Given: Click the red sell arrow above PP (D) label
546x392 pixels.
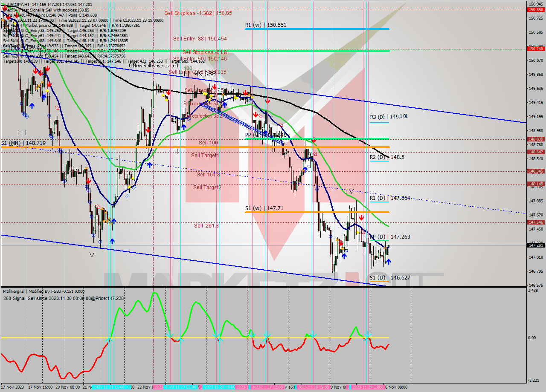Looking at the screenshot, I should click(362, 217).
